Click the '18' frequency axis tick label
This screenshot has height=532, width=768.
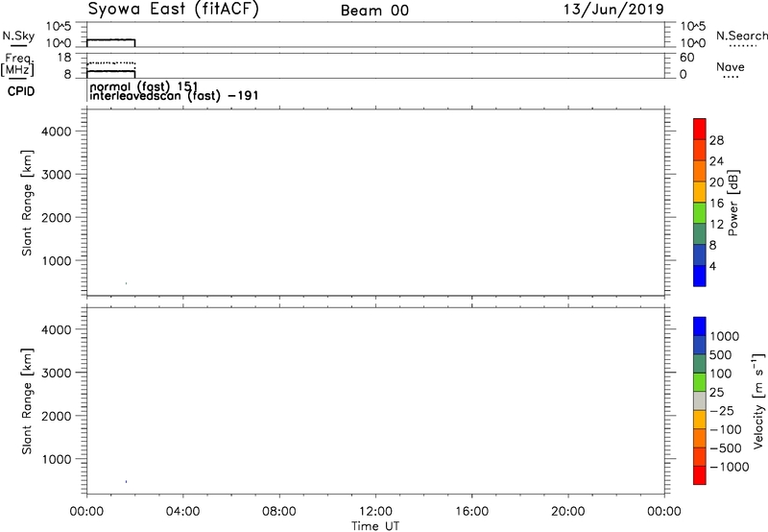click(x=64, y=58)
